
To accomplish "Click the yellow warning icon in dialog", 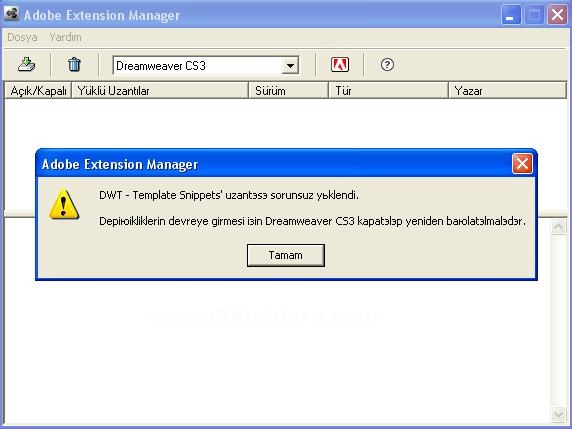I will pyautogui.click(x=64, y=204).
